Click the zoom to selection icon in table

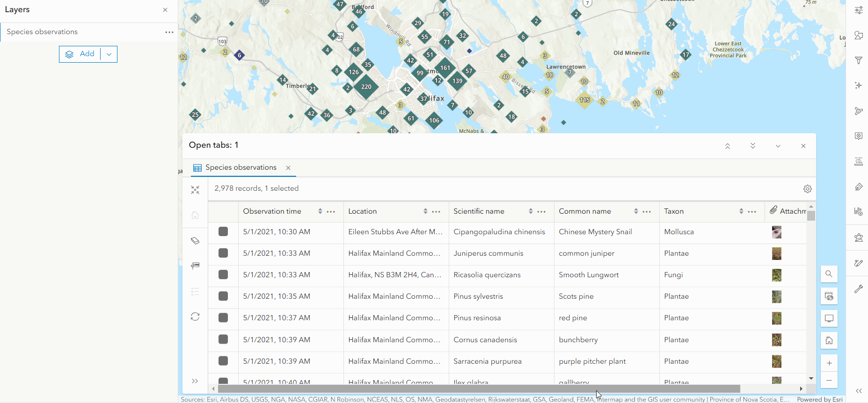tap(195, 190)
